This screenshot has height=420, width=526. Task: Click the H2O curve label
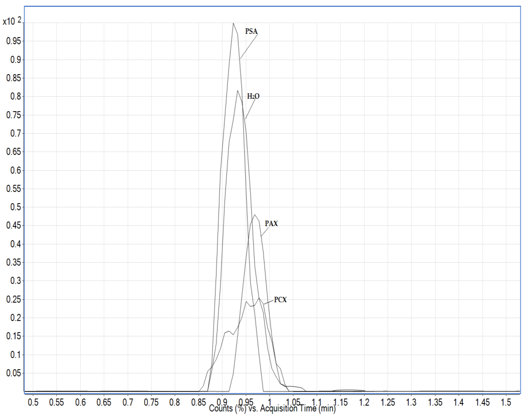[253, 96]
